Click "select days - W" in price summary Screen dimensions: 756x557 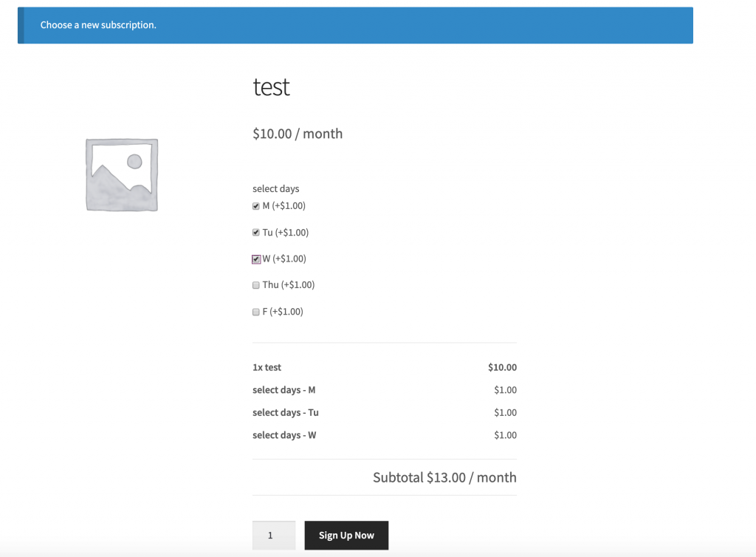pyautogui.click(x=284, y=435)
